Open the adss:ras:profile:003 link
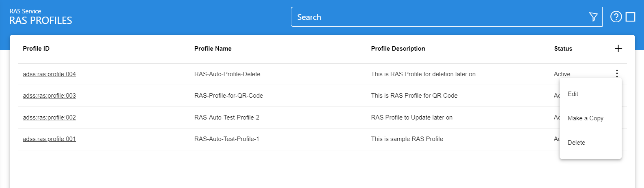 (x=49, y=96)
